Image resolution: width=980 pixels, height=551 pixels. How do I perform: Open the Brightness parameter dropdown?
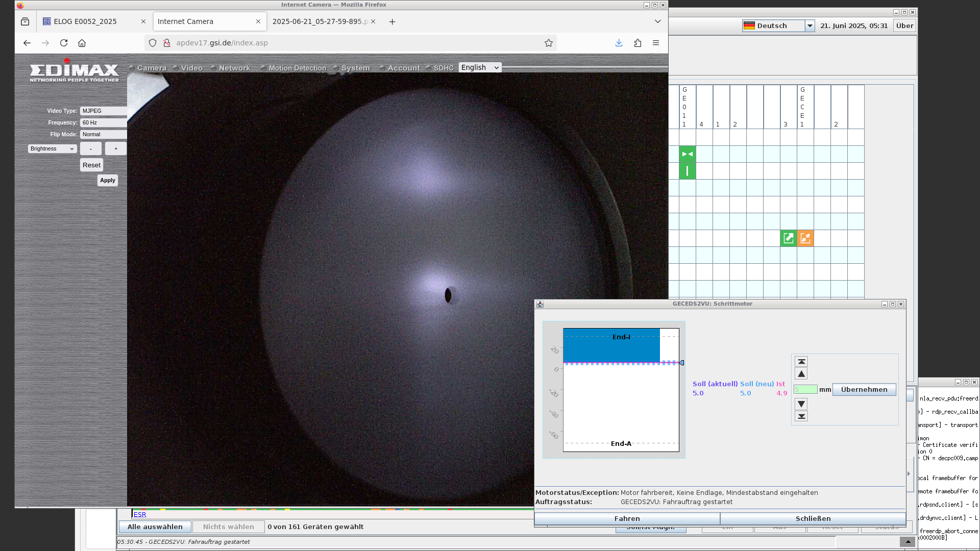coord(52,148)
